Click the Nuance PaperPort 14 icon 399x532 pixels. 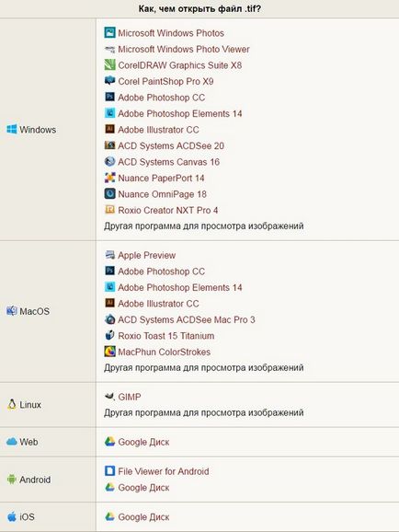coord(109,178)
